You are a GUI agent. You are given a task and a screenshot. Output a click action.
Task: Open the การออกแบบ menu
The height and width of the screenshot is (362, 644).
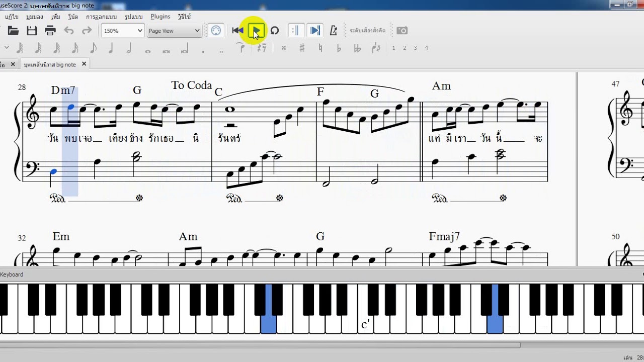click(x=101, y=17)
